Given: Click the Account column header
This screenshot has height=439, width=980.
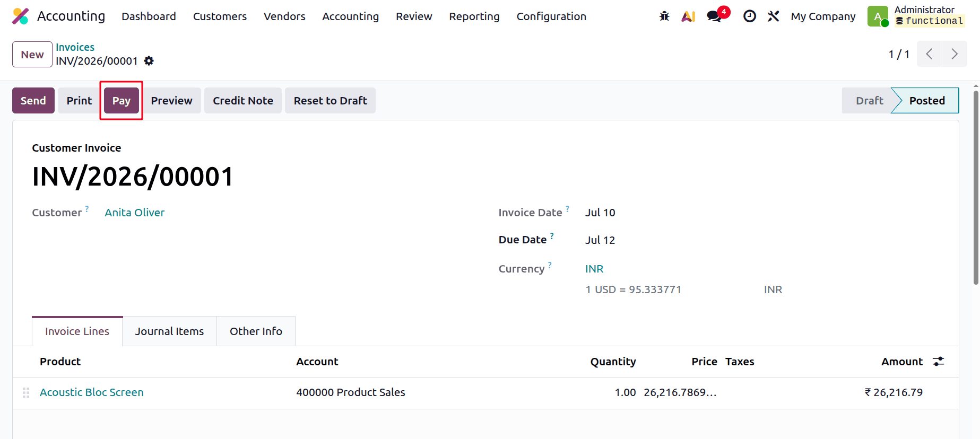Looking at the screenshot, I should click(317, 362).
